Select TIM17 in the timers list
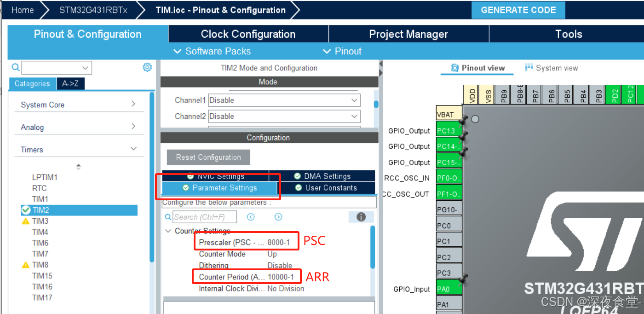This screenshot has height=314, width=644. (x=42, y=297)
